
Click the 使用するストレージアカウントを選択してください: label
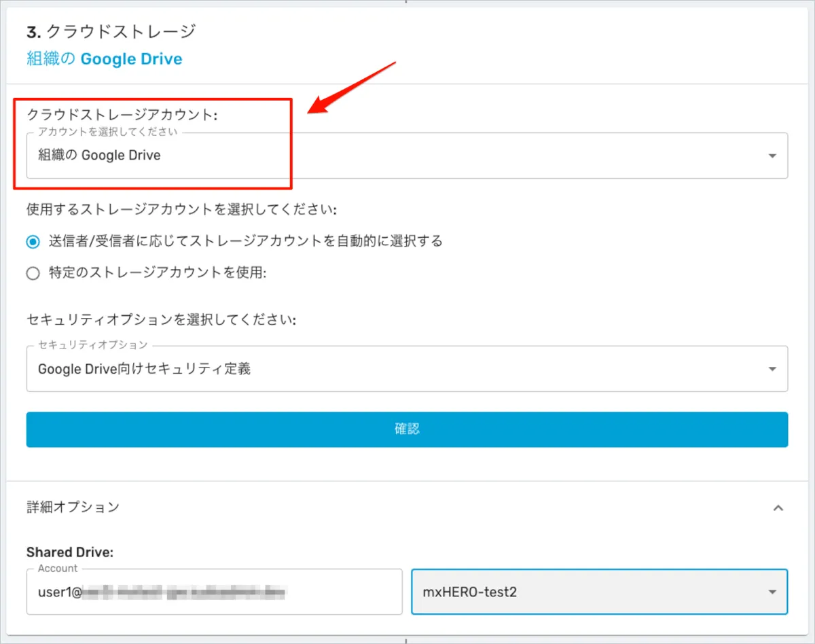pos(181,209)
